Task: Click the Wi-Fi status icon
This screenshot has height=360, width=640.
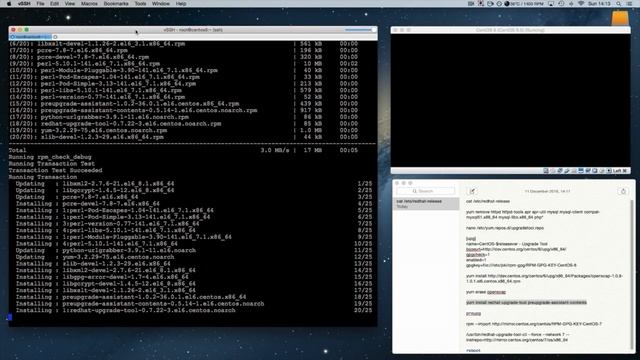Action: coord(581,4)
